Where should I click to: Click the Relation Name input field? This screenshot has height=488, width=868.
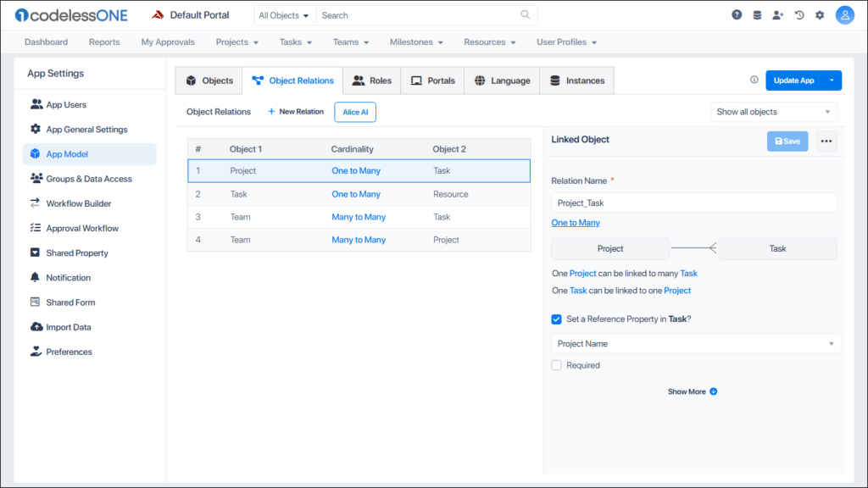pos(693,203)
